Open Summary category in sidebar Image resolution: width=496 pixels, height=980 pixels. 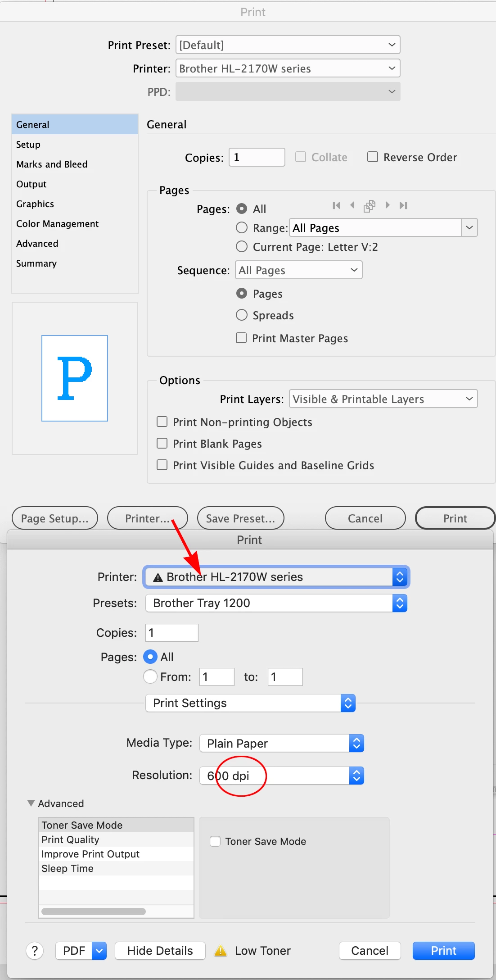[x=75, y=263]
